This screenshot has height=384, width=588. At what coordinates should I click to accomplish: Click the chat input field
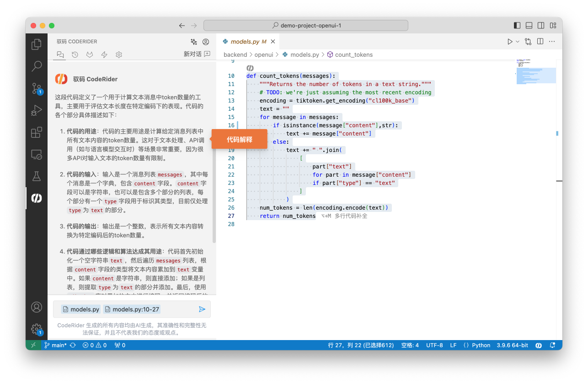(132, 309)
